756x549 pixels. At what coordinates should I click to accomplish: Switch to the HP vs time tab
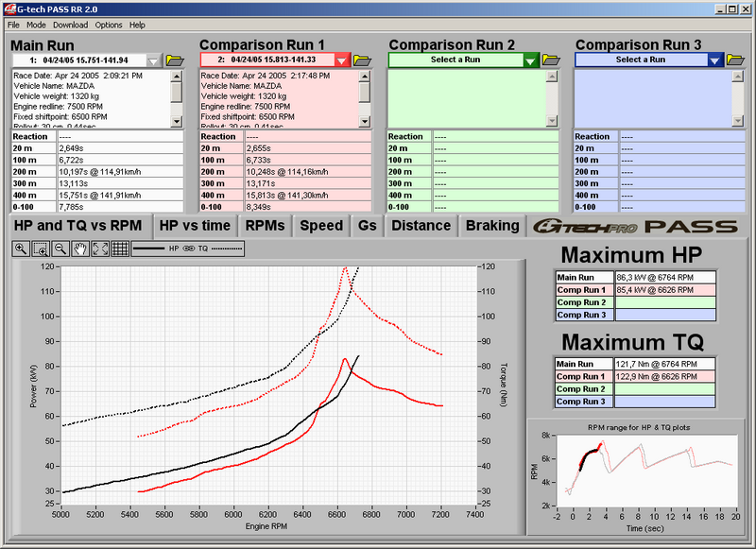pos(195,226)
